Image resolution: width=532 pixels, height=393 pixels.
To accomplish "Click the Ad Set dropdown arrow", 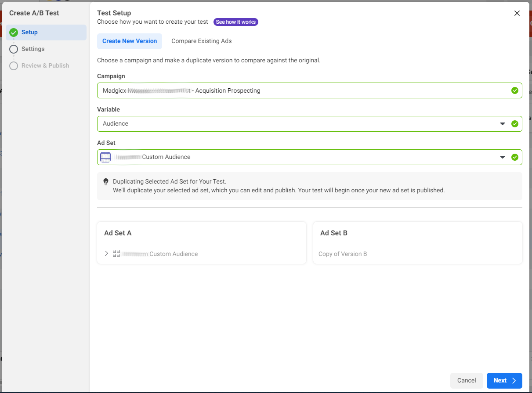I will [503, 157].
